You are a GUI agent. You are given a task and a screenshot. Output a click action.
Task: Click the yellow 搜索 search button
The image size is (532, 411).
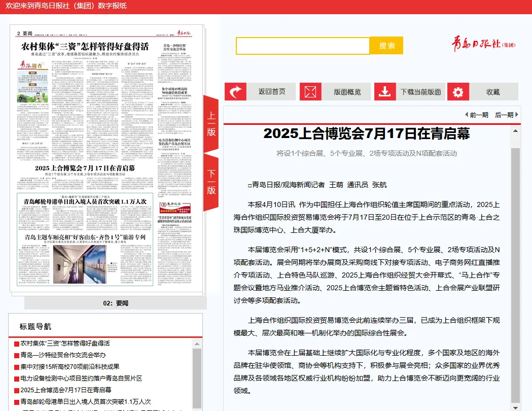(x=387, y=46)
